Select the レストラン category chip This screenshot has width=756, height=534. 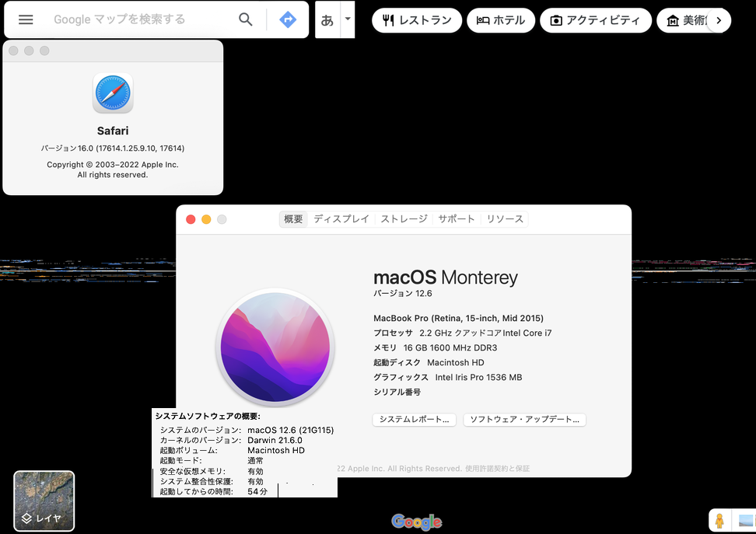coord(417,20)
